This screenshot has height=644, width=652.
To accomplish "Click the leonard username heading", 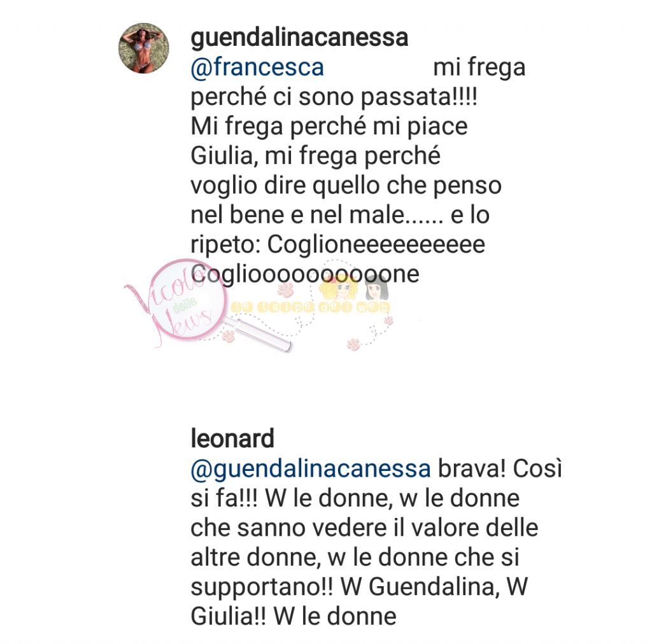I will point(232,438).
